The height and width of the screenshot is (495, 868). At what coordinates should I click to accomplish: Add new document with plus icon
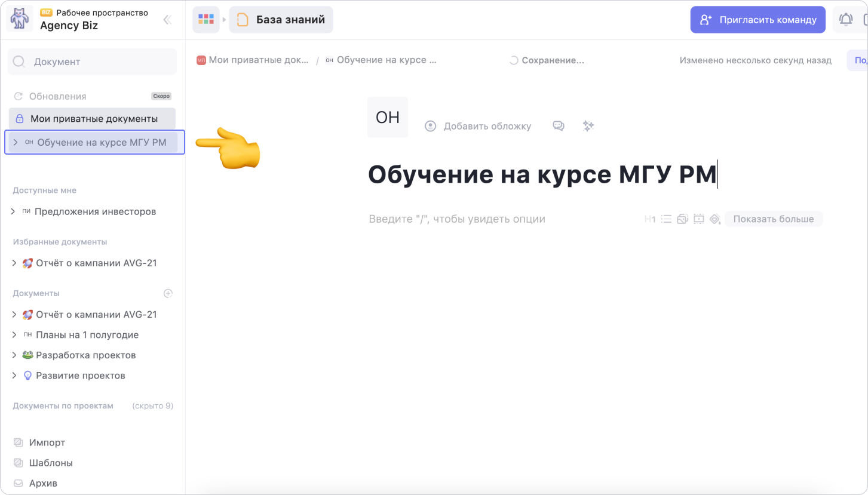(168, 293)
